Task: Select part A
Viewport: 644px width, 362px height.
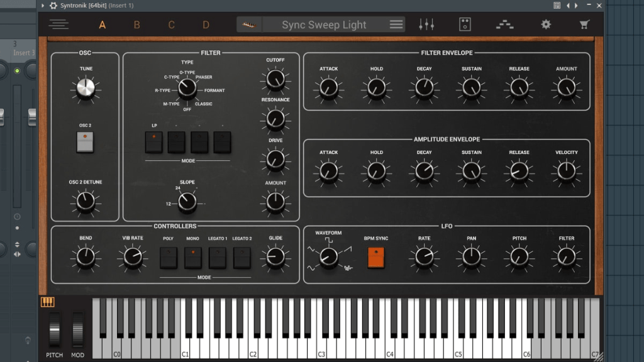Action: (103, 25)
